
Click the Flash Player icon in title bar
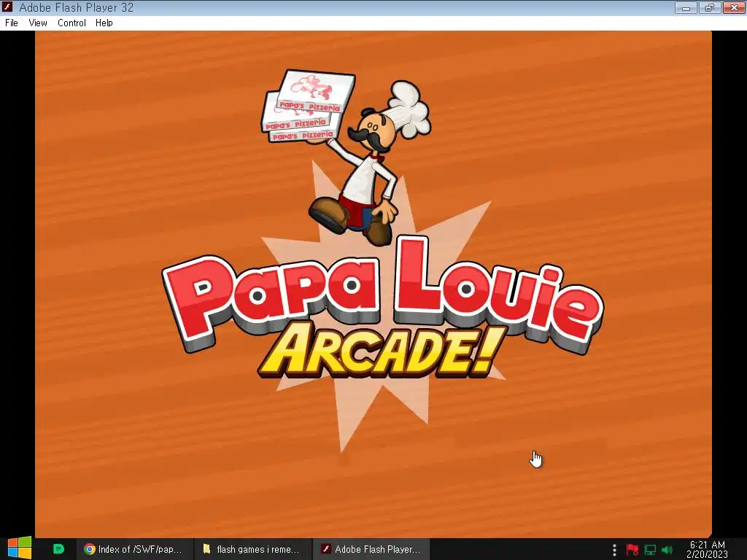7,7
